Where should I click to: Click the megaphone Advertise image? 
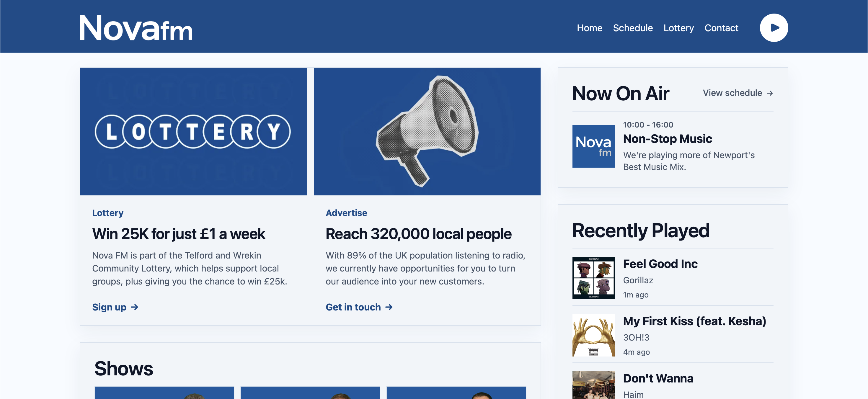click(427, 132)
